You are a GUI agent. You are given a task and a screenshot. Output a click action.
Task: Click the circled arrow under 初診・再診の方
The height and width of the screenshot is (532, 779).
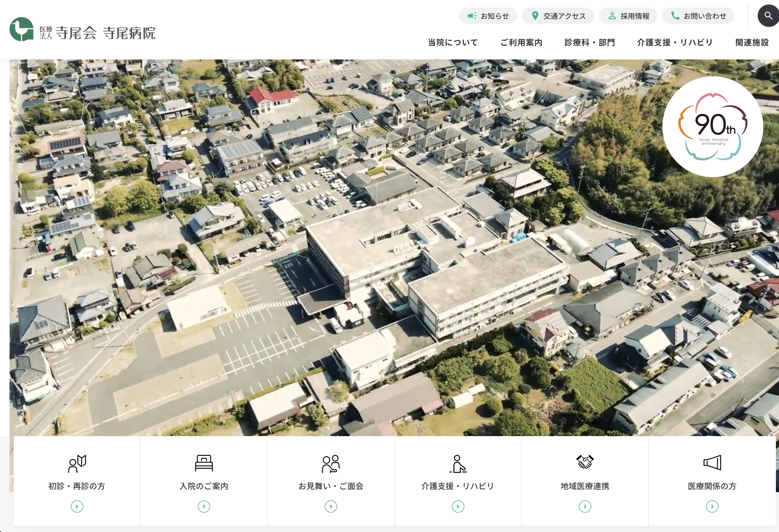click(77, 506)
